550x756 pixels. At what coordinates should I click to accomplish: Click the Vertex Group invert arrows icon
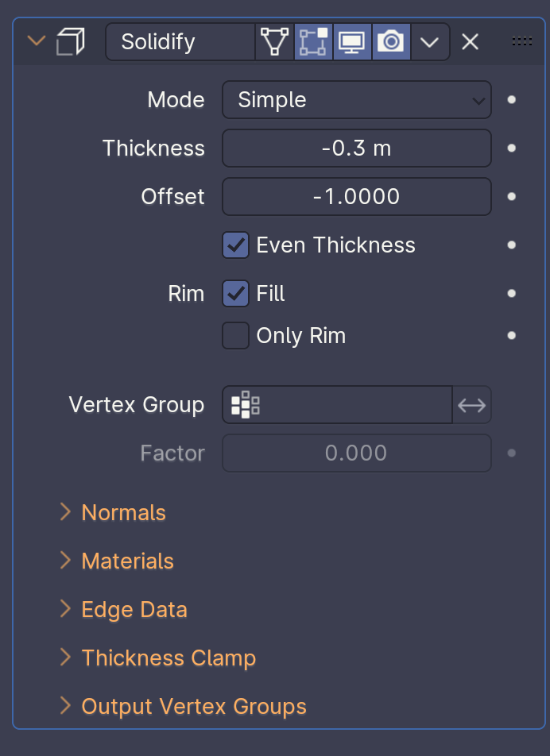click(x=472, y=405)
